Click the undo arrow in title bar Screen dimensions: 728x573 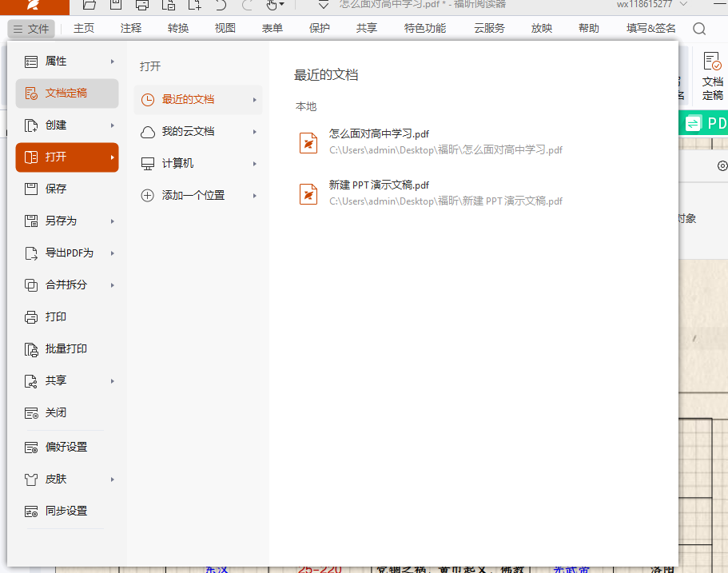(x=221, y=5)
